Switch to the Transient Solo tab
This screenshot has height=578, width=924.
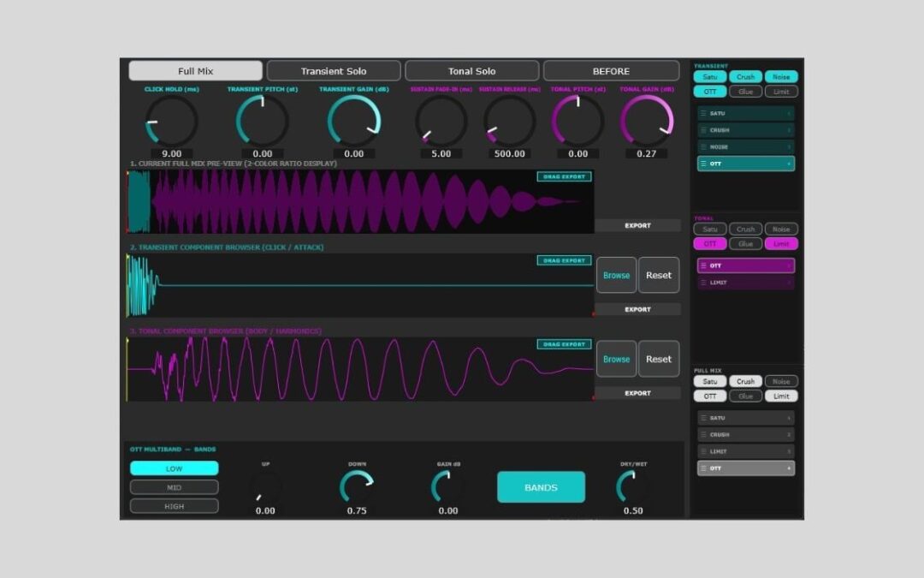[x=334, y=71]
